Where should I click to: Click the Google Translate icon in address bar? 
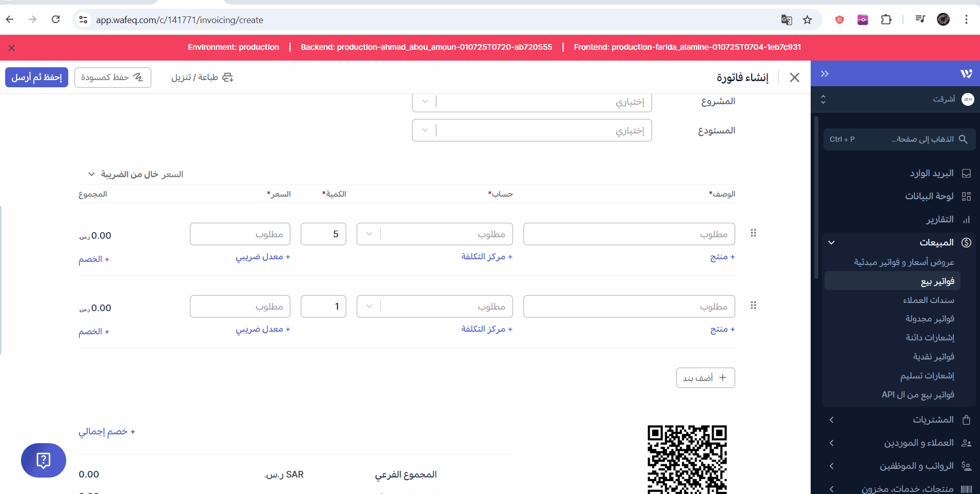coord(786,20)
